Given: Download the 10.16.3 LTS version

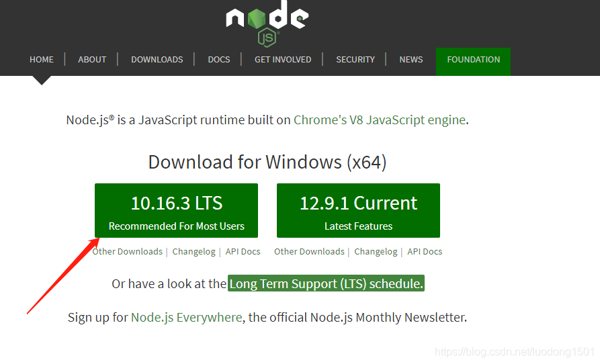Looking at the screenshot, I should 177,210.
